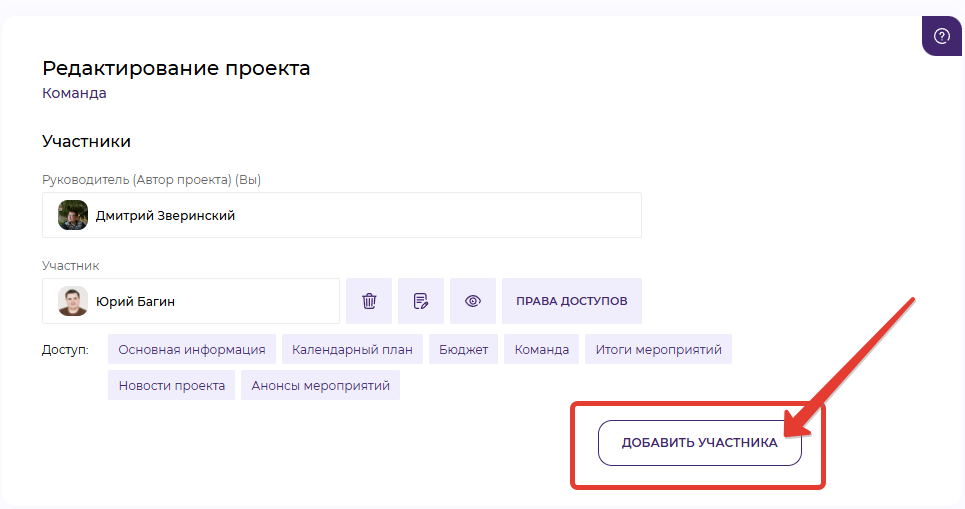Select the Основная информация access tag
This screenshot has width=965, height=509.
[x=191, y=349]
